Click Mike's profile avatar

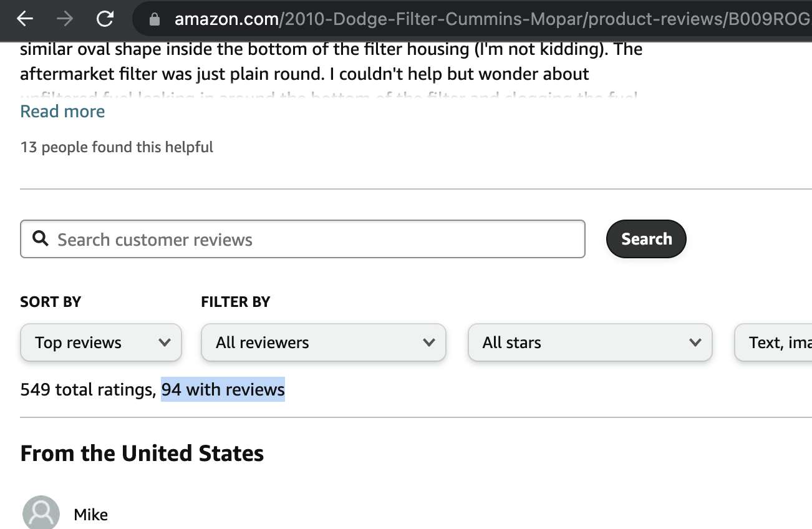41,513
